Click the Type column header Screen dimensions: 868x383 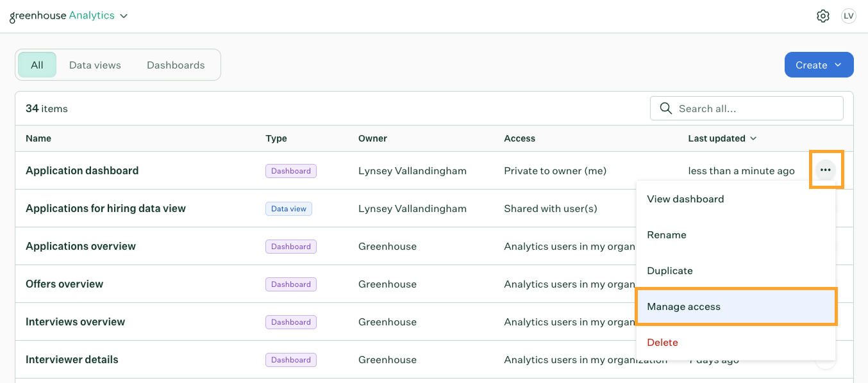[276, 138]
